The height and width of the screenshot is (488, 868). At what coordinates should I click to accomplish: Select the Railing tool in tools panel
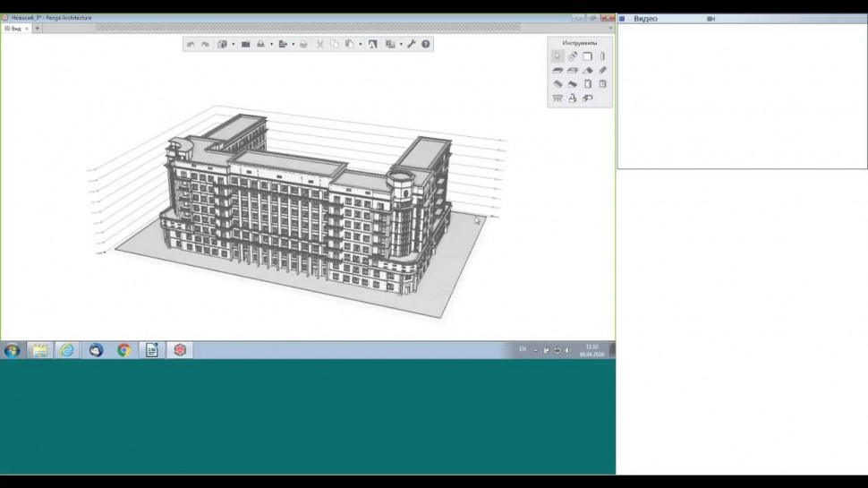557,98
